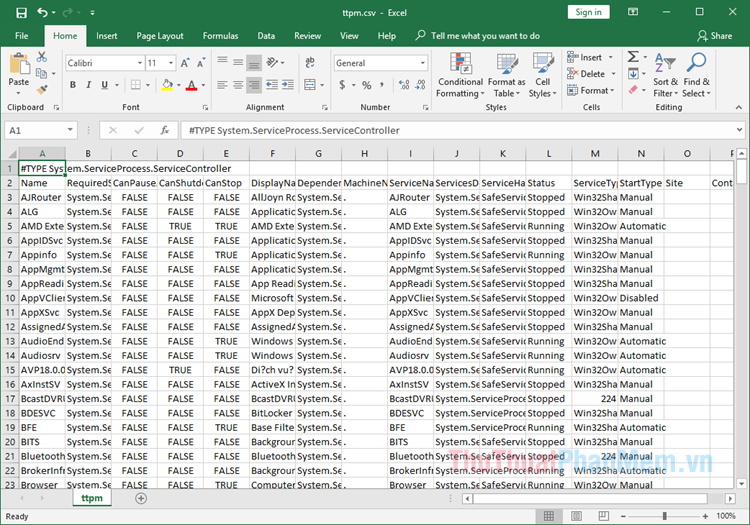
Task: Open the Font Color dropdown arrow
Action: 203,85
